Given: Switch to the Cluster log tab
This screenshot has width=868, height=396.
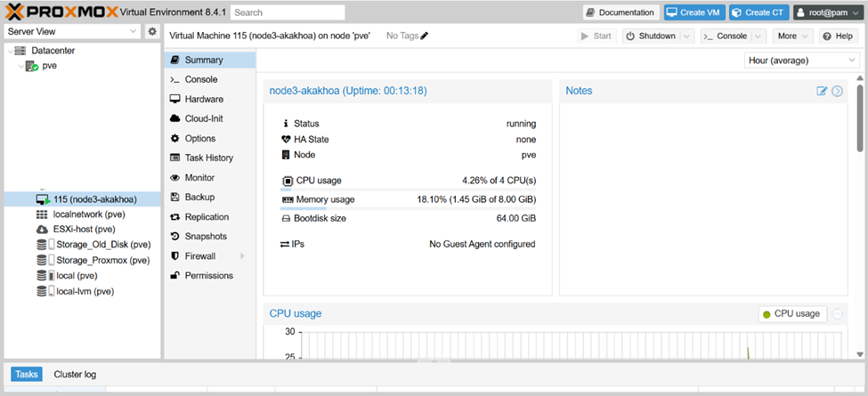Looking at the screenshot, I should 75,375.
